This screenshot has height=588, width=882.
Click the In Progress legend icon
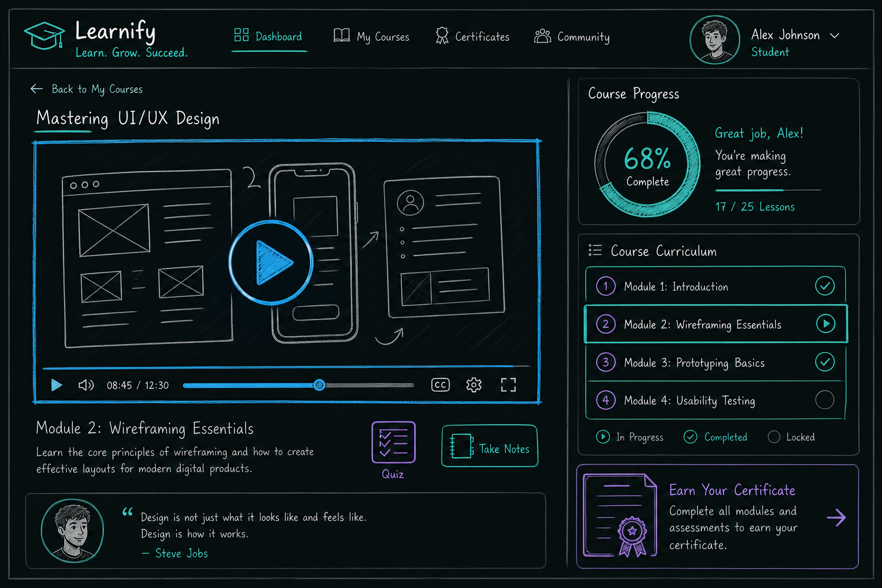coord(603,437)
